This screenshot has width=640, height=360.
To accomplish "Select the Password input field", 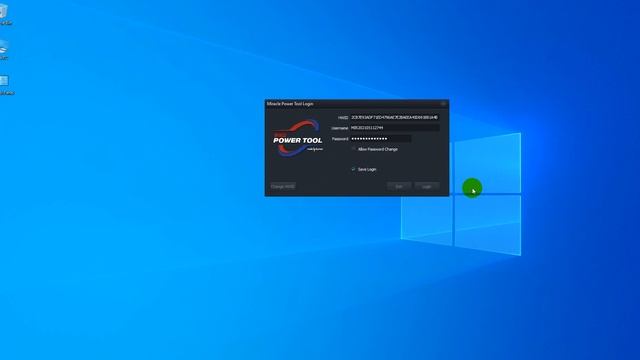I will 380,139.
